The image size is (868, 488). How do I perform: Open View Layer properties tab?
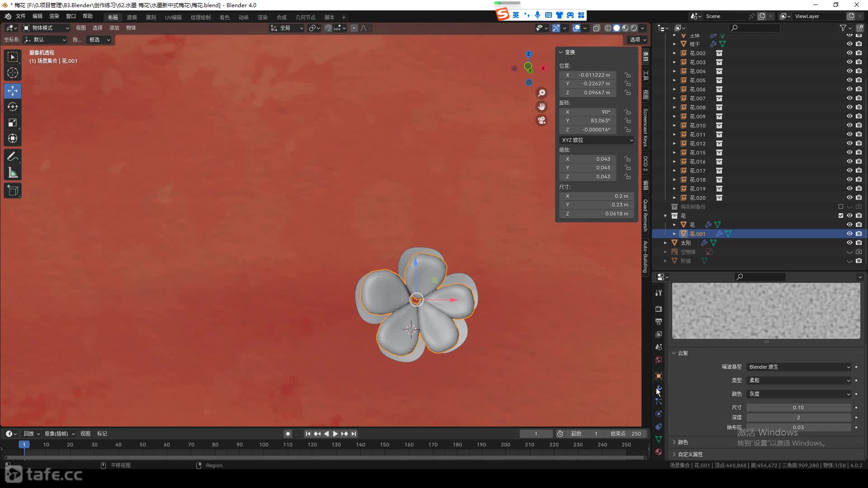coord(659,334)
